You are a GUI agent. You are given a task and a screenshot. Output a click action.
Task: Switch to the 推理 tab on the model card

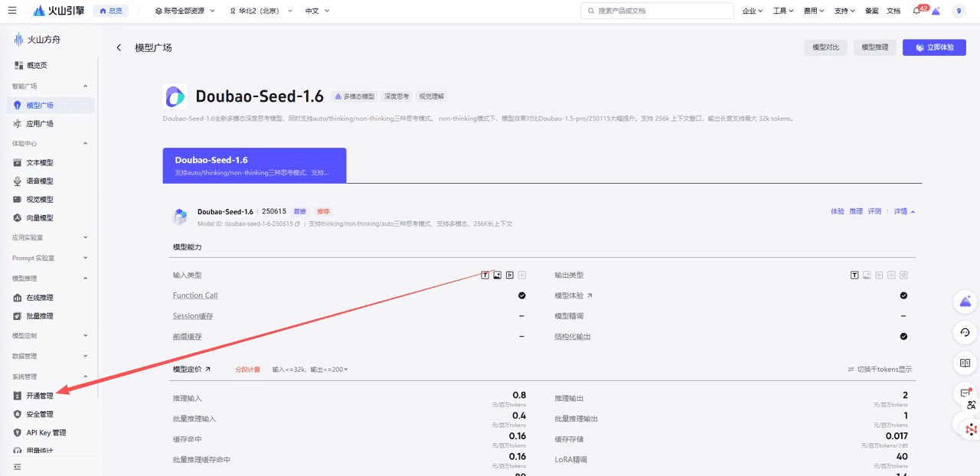(x=857, y=210)
